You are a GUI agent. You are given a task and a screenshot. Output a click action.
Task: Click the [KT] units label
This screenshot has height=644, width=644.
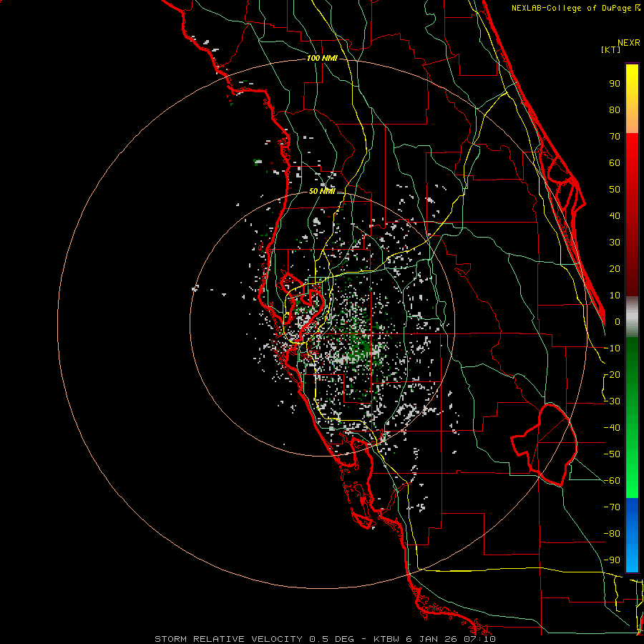point(611,49)
